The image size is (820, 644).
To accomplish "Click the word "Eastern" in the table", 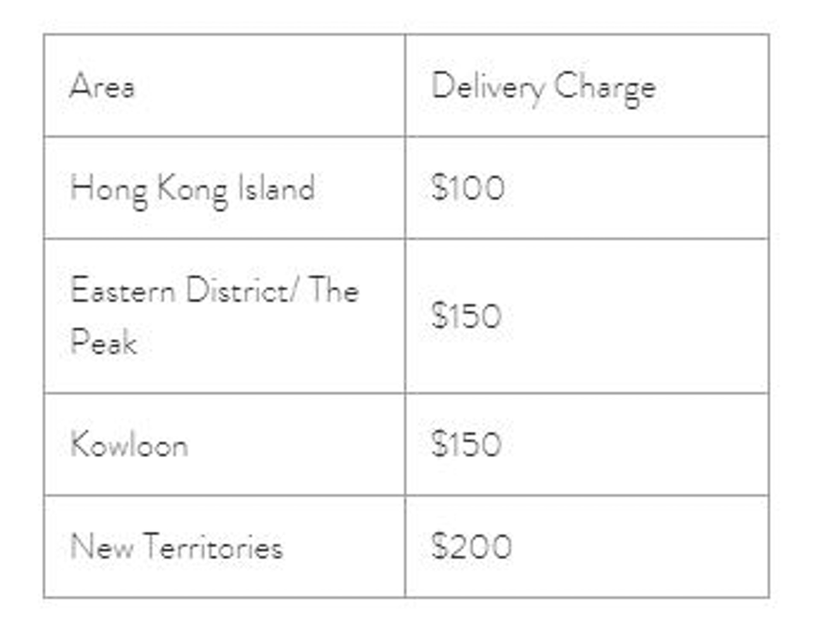I will [x=123, y=290].
